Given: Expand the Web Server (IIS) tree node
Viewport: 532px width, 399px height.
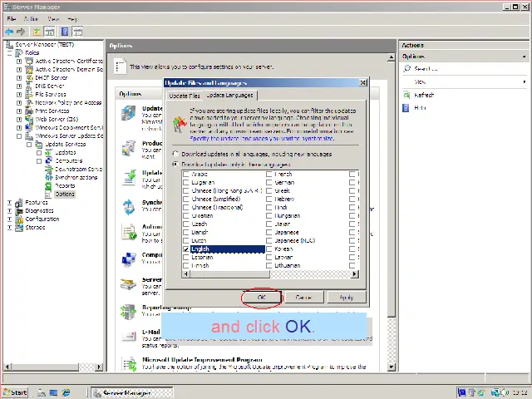Looking at the screenshot, I should tap(19, 120).
